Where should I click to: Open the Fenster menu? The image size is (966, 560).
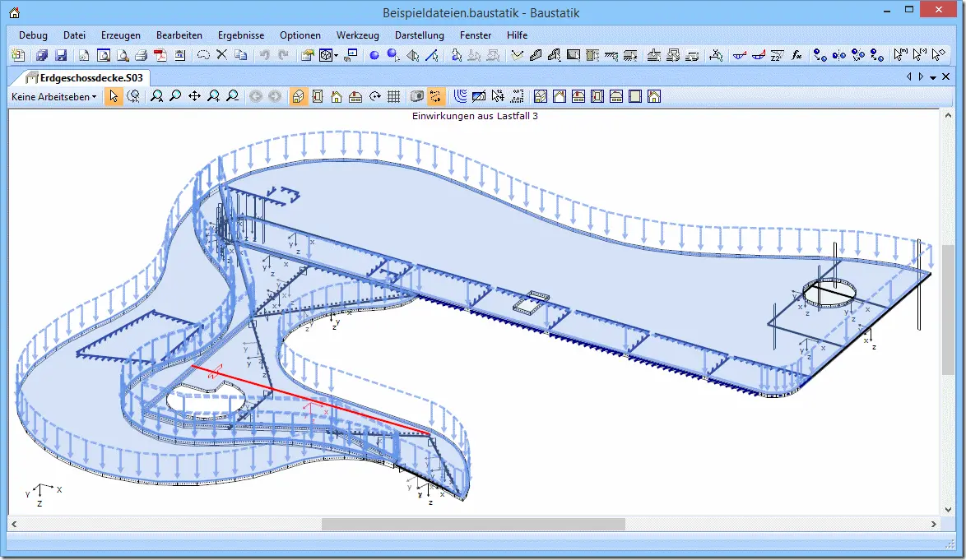coord(476,35)
